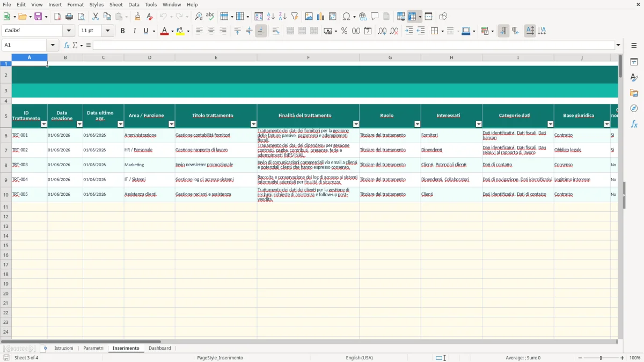644x362 pixels.
Task: Click Insert Image icon
Action: pyautogui.click(x=309, y=17)
